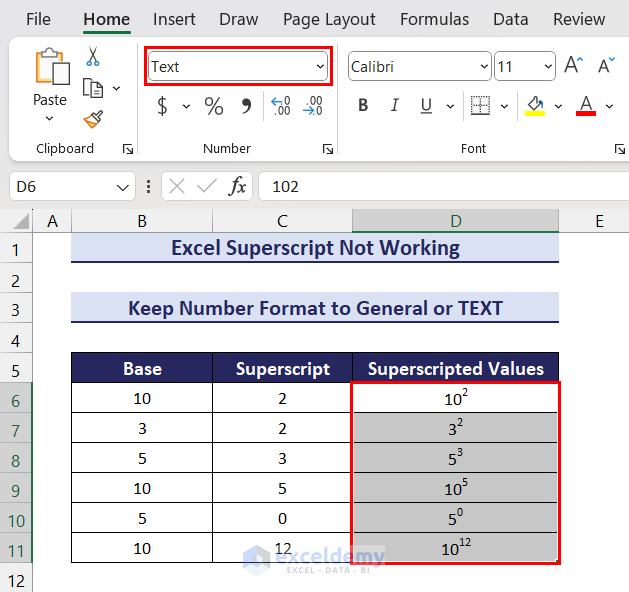Toggle Underline formatting

[x=426, y=106]
